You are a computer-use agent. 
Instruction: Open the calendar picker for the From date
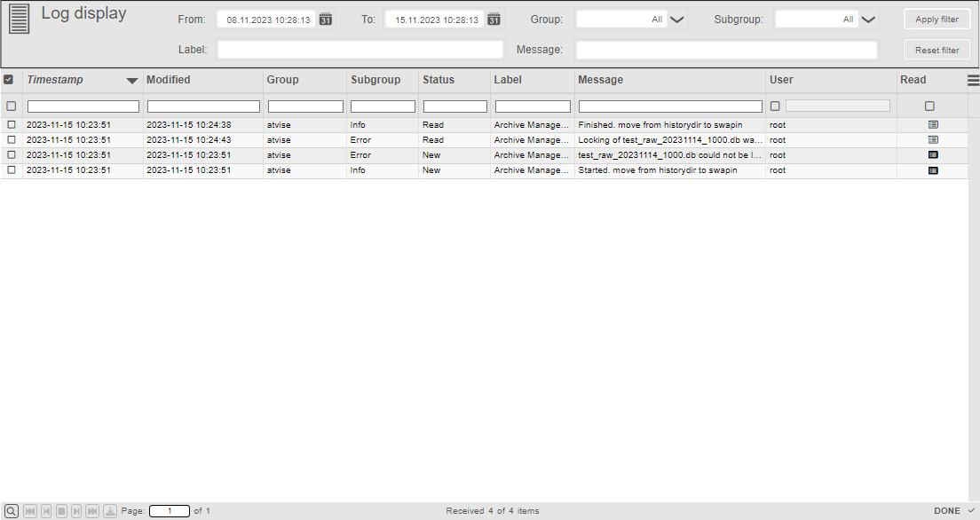[325, 18]
